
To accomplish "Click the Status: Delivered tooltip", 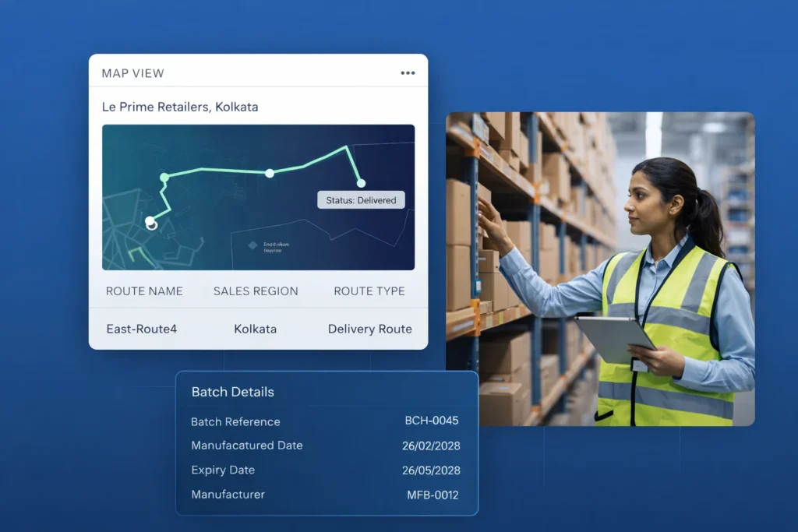I will 361,200.
